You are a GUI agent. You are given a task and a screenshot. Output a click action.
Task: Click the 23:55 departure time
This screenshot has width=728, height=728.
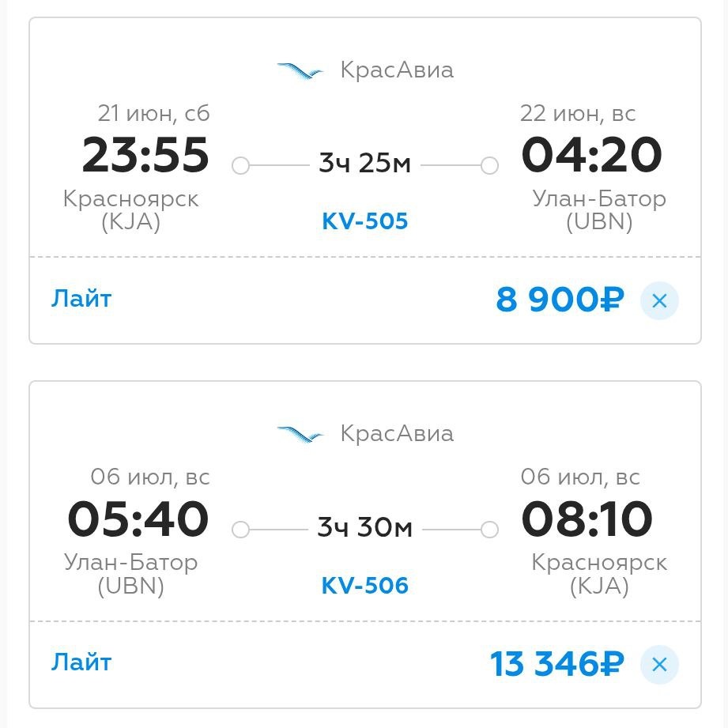coord(145,155)
